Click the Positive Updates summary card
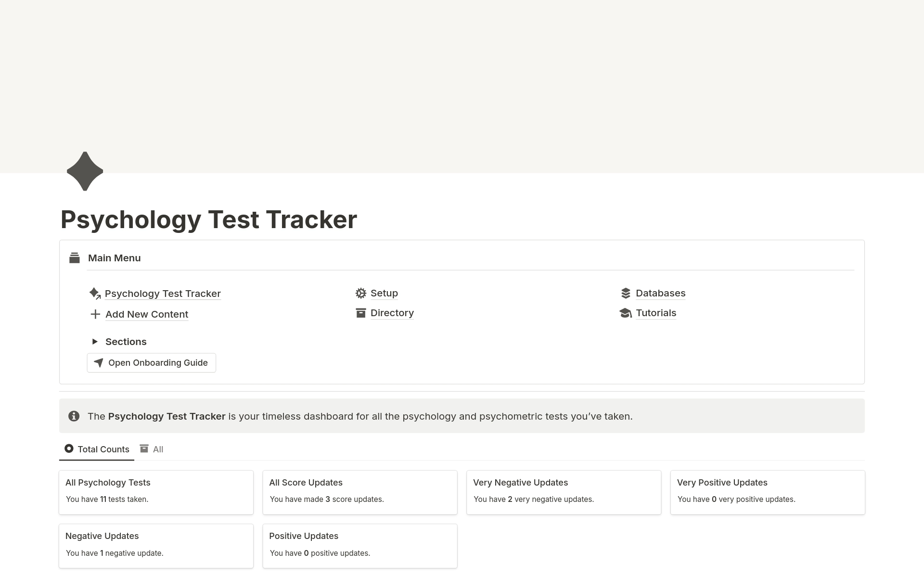 tap(359, 544)
